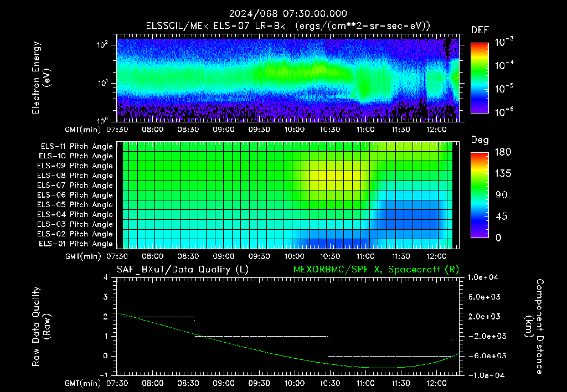
Task: Click the 1.0e+04 label on the right axis
Action: [483, 277]
